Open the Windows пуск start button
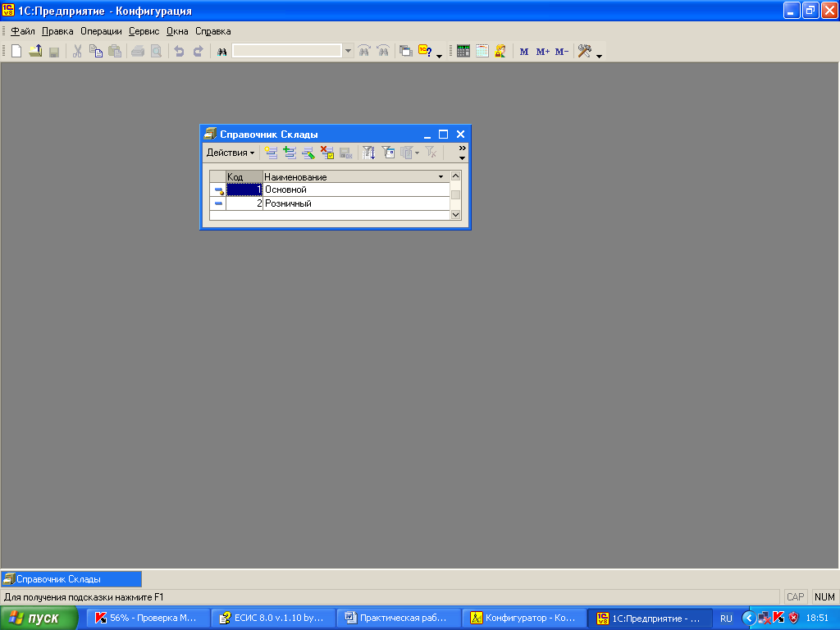 [x=39, y=619]
